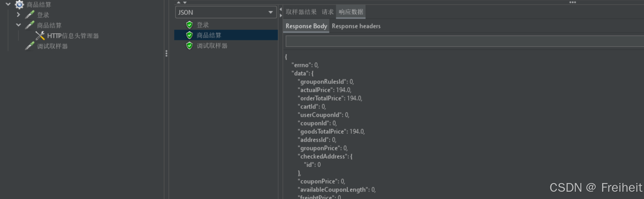Select 登录 sampler in test plan tree
The height and width of the screenshot is (199, 644).
click(43, 15)
